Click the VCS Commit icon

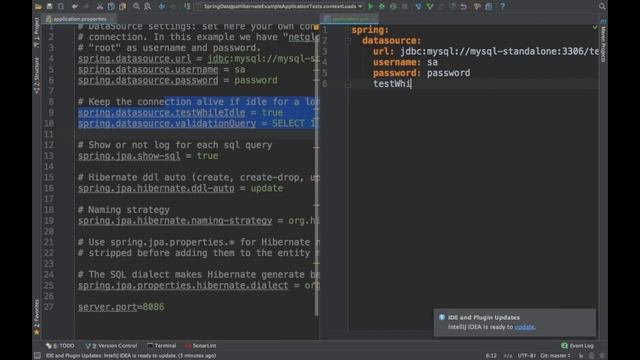pos(430,7)
